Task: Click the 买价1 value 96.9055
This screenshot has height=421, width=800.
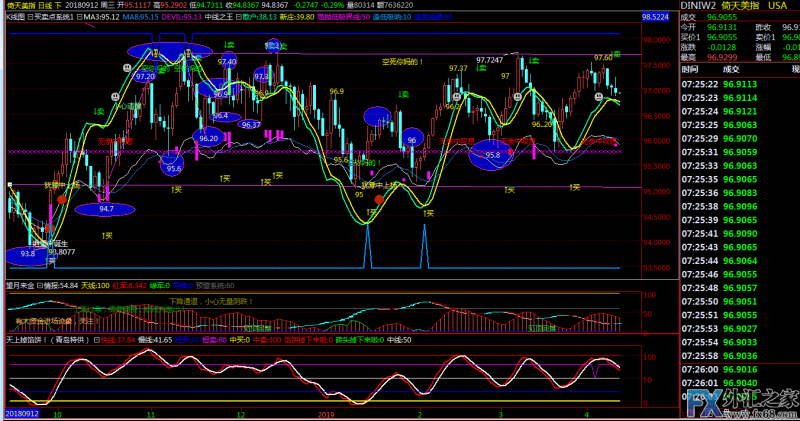Action: (x=722, y=37)
